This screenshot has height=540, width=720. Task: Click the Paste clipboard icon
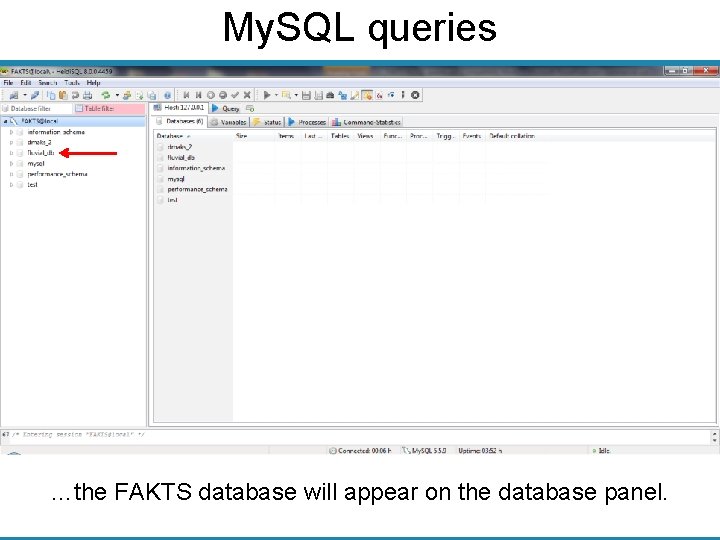click(x=63, y=95)
